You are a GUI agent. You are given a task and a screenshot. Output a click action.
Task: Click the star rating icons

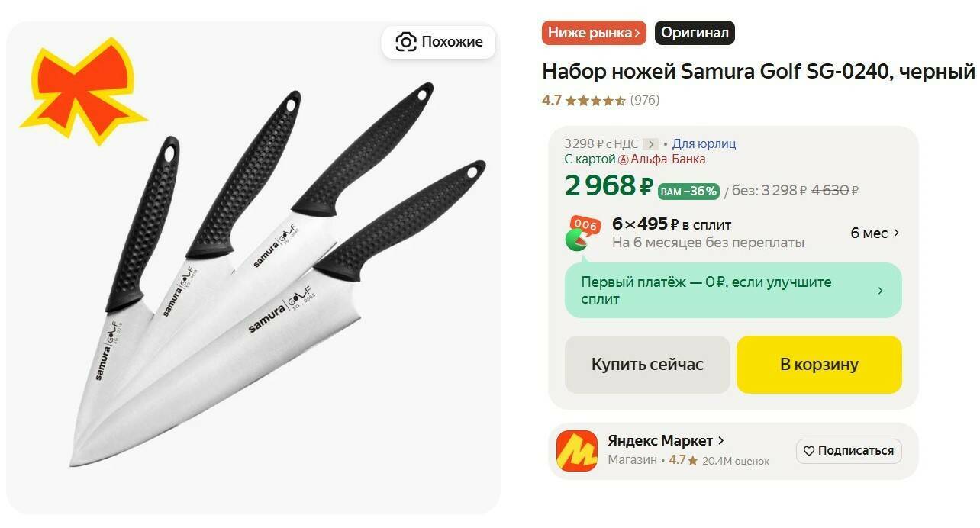pos(595,100)
